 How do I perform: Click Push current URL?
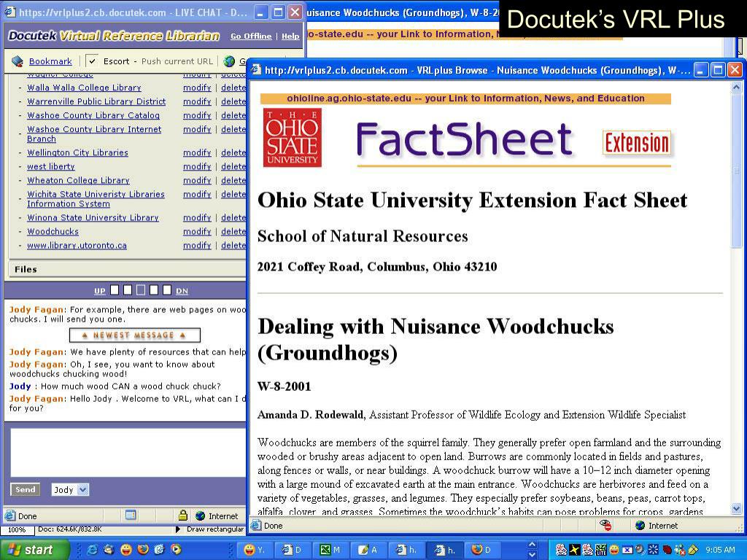[177, 61]
